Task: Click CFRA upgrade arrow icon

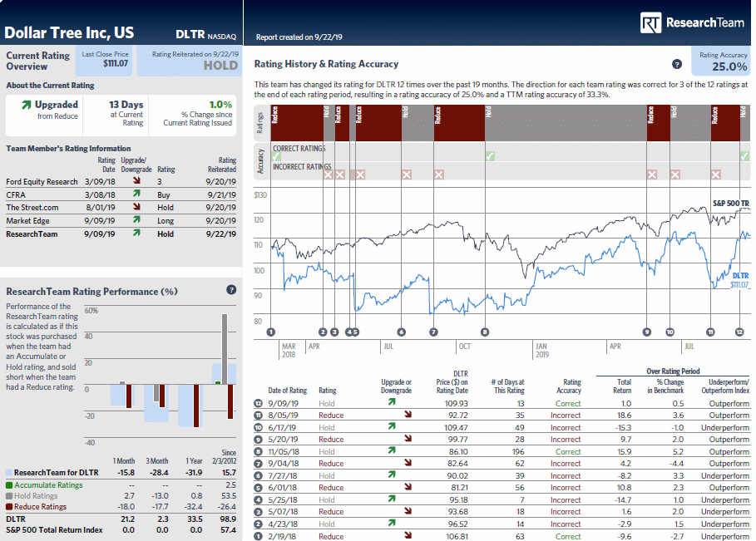Action: 137,193
